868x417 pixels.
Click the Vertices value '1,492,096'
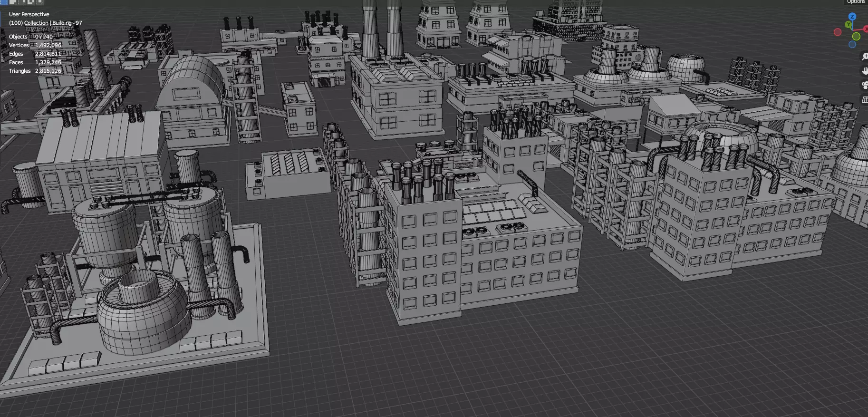[x=48, y=45]
